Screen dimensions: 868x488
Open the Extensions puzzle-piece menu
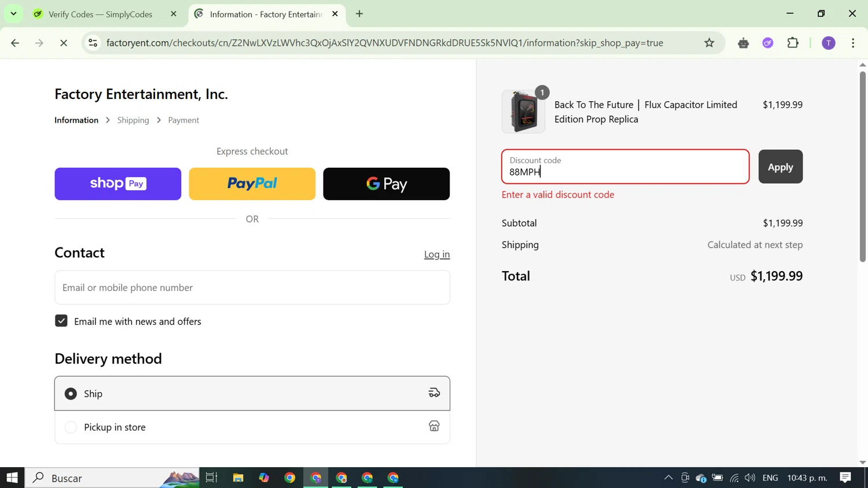pos(793,43)
